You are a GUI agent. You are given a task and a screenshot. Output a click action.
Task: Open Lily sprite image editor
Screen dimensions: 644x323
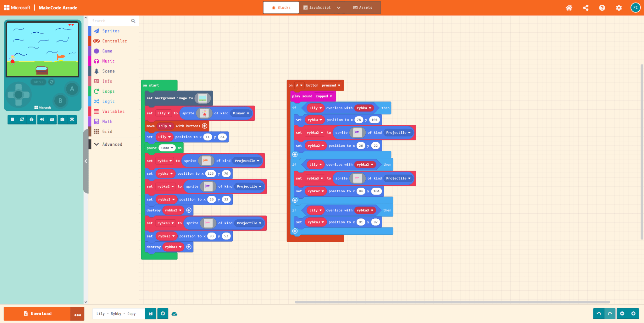[204, 113]
